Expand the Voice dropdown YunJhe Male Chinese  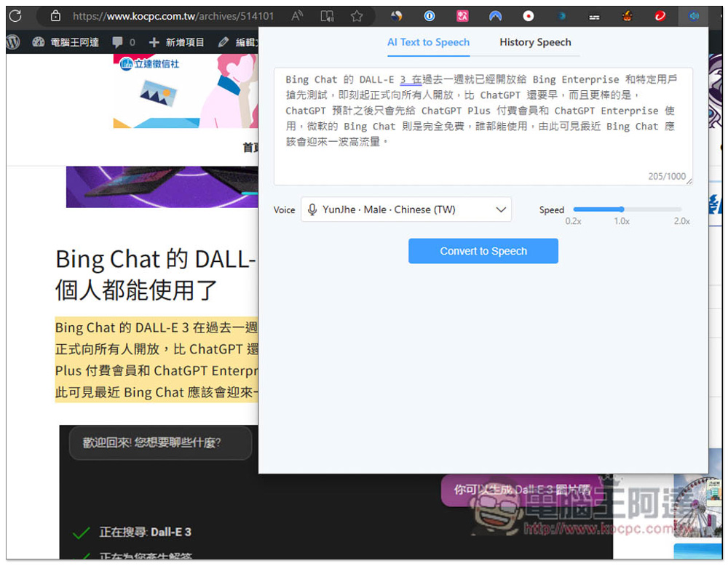(x=405, y=210)
